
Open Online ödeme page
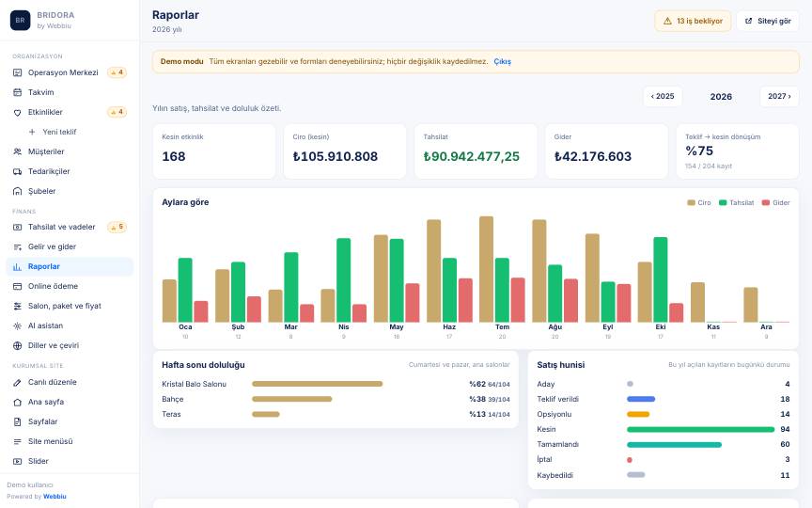(x=70, y=286)
